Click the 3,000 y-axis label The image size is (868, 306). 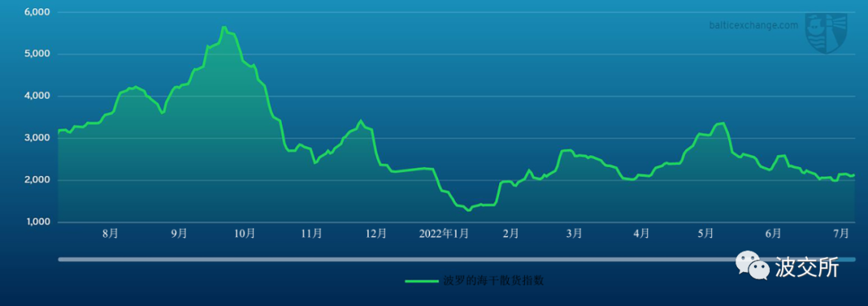pos(36,138)
